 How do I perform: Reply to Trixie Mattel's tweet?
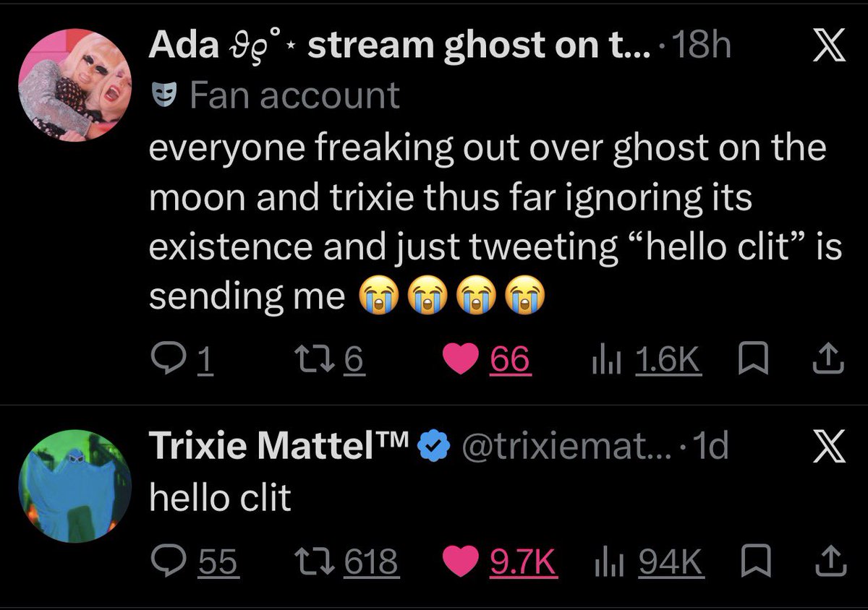[x=193, y=561]
